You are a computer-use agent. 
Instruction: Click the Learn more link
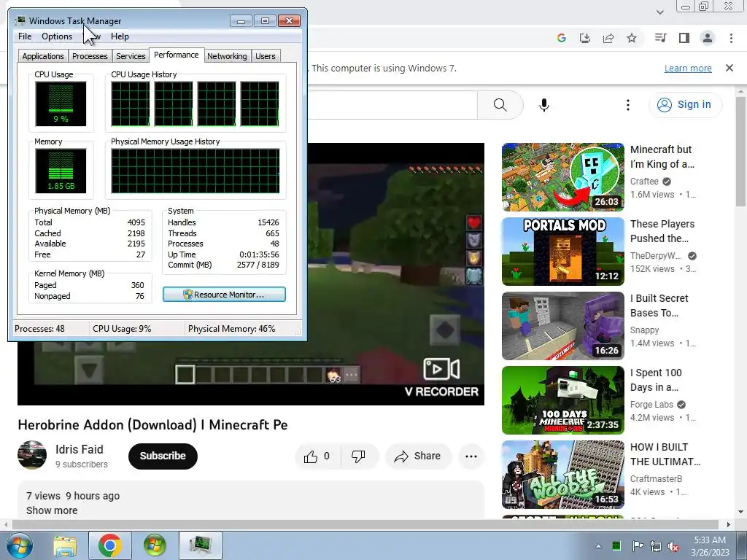pos(688,68)
